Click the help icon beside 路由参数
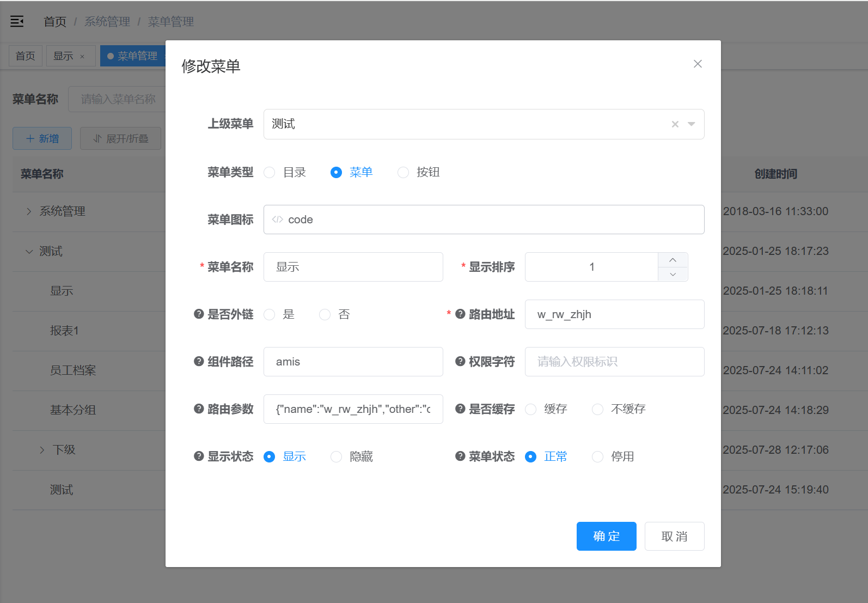The height and width of the screenshot is (603, 868). 199,409
